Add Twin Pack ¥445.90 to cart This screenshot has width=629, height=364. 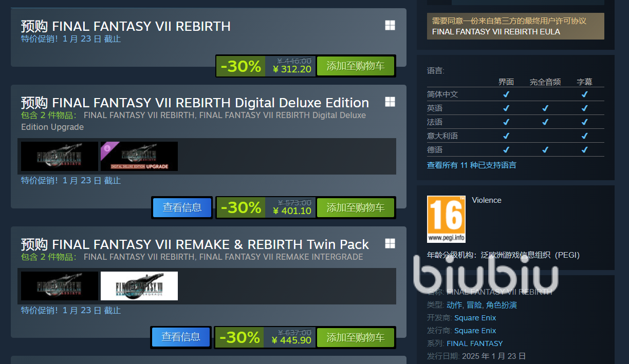pyautogui.click(x=356, y=337)
